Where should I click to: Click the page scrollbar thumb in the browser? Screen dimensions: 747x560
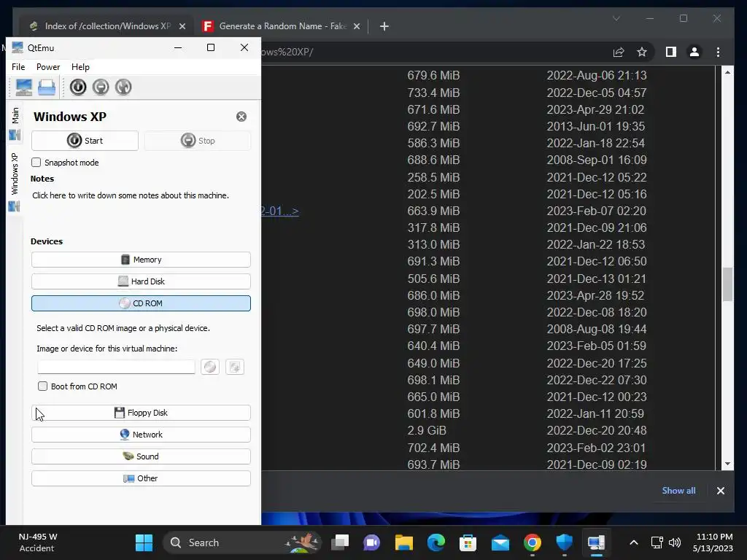pos(727,285)
